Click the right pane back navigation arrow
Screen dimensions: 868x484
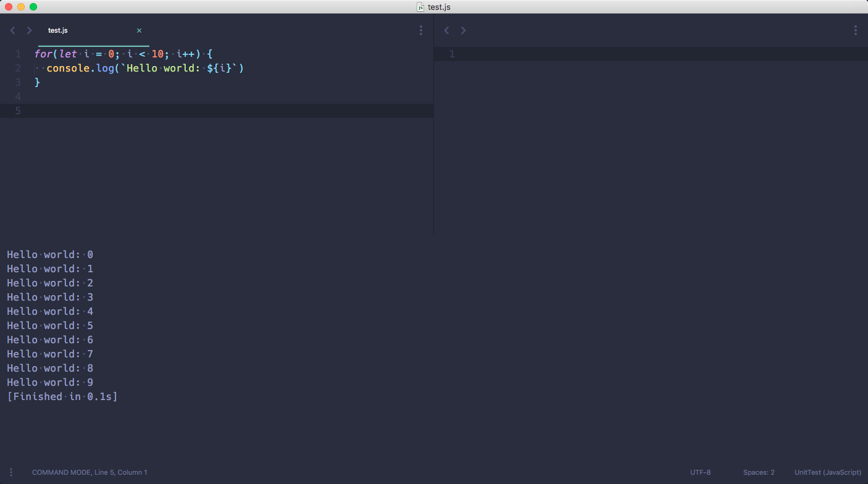pos(447,30)
